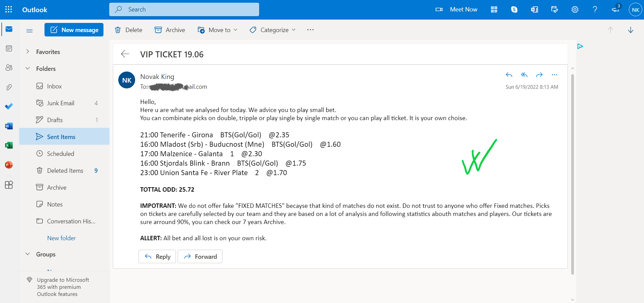
Task: Open the Drafts folder
Action: (64, 120)
